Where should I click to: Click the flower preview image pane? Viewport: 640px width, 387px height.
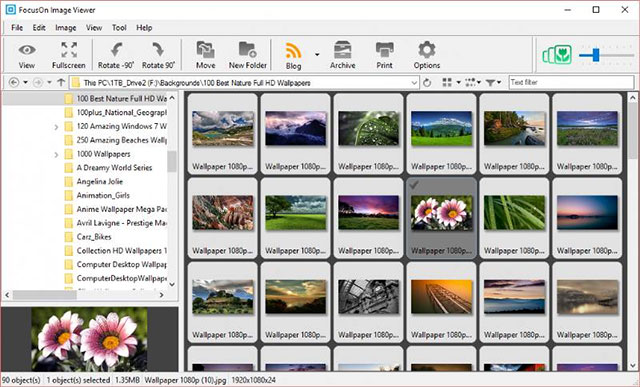coord(89,339)
